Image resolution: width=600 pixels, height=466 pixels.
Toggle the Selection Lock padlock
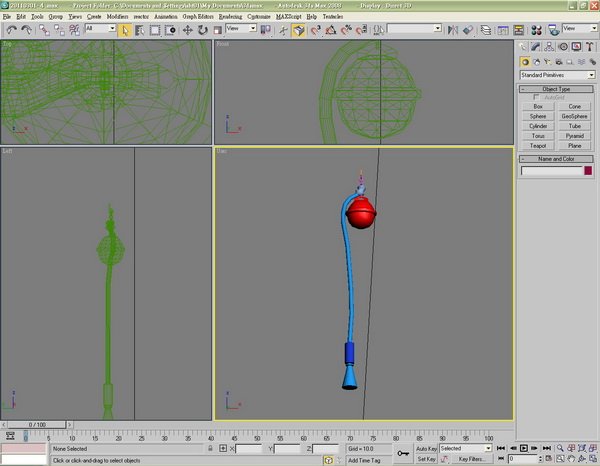point(210,448)
